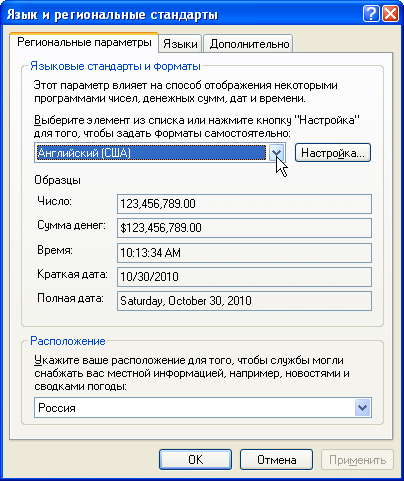Screen dimensions: 404x481
Task: Click the Сумма денег sample field
Action: coord(244,228)
